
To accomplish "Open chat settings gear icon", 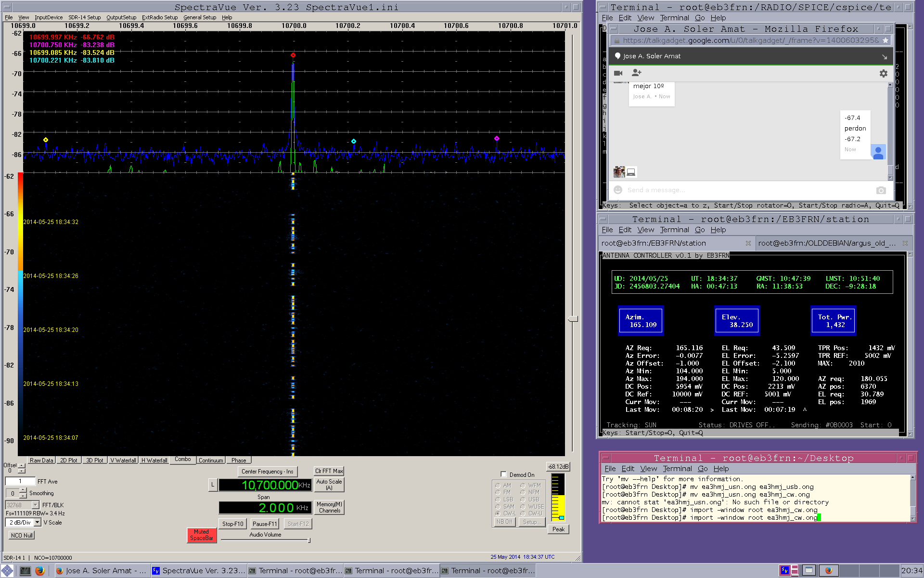I will [x=883, y=74].
